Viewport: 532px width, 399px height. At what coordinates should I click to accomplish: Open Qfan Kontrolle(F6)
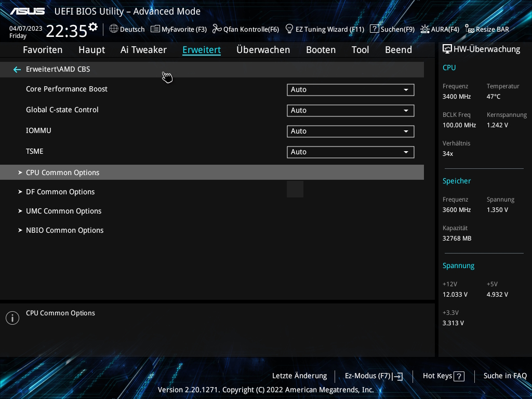[x=246, y=29]
